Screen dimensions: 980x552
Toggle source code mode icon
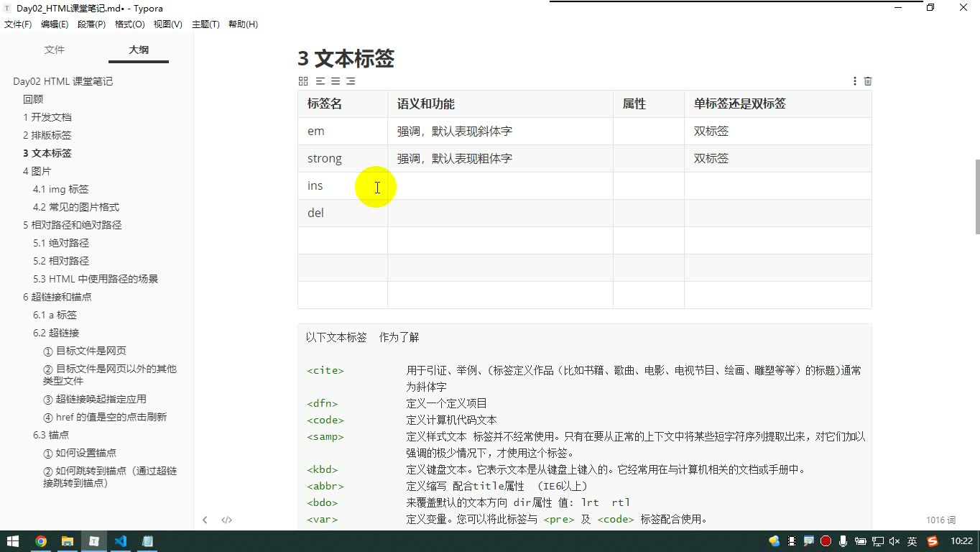click(x=226, y=520)
